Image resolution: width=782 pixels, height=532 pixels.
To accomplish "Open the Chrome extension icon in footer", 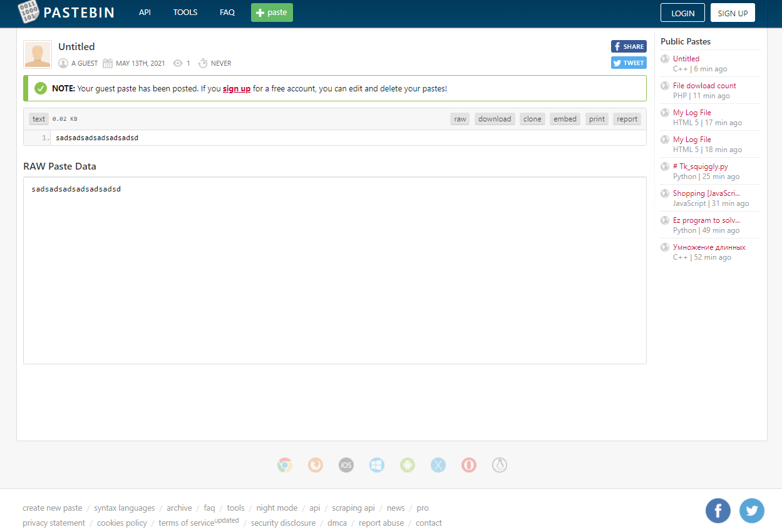I will (x=285, y=465).
